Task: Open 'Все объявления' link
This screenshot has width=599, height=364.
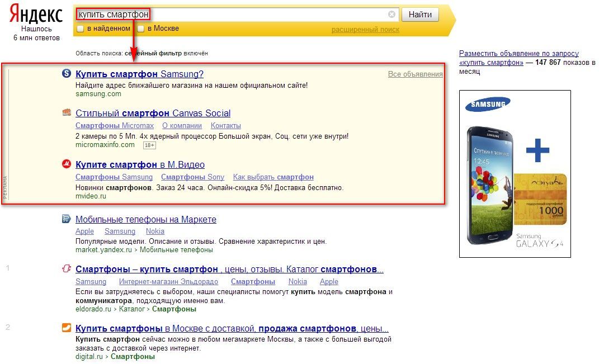Action: [x=415, y=74]
